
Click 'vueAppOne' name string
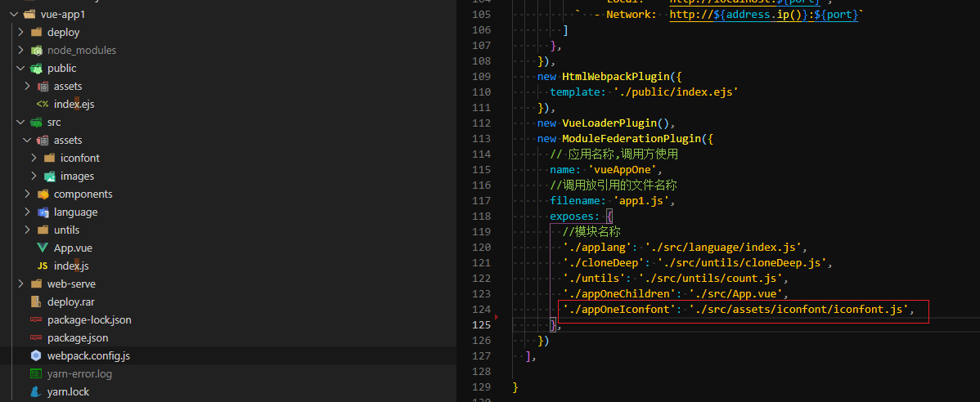[x=624, y=170]
